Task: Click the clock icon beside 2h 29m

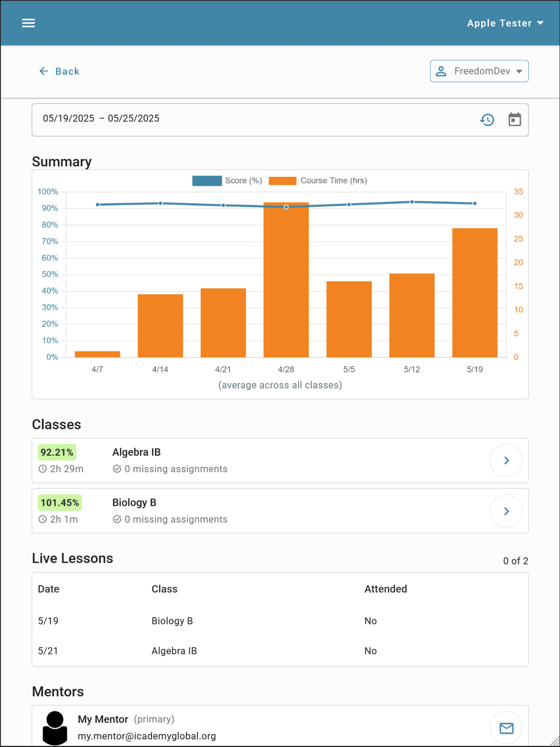Action: (42, 469)
